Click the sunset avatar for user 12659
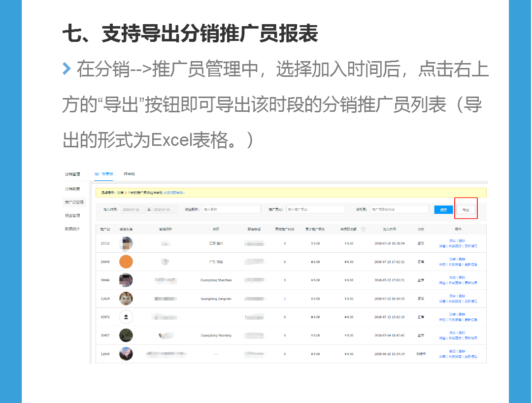Viewport: 532px width, 403px height. point(126,354)
